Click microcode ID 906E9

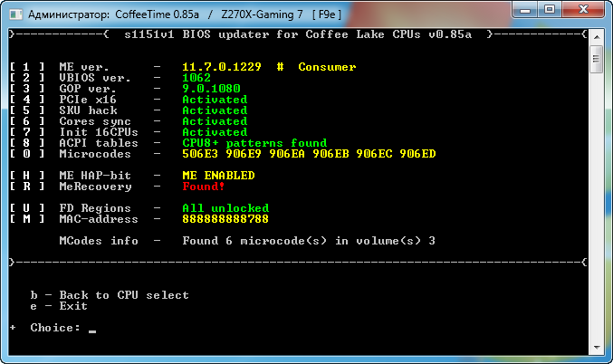point(244,154)
